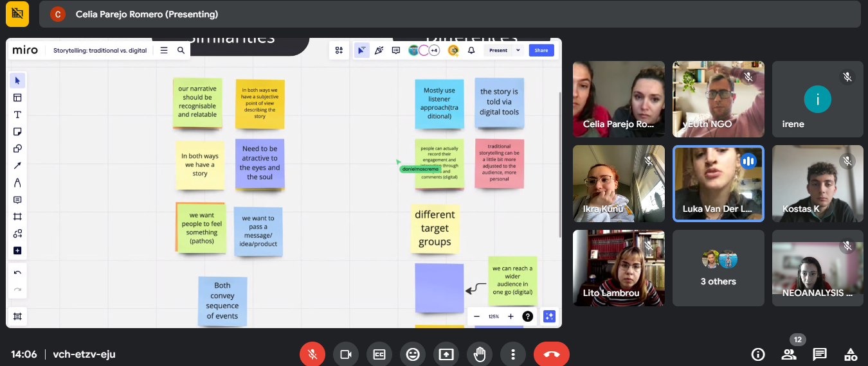Image resolution: width=868 pixels, height=366 pixels.
Task: Open Meet's three-dot more options menu
Action: point(512,354)
